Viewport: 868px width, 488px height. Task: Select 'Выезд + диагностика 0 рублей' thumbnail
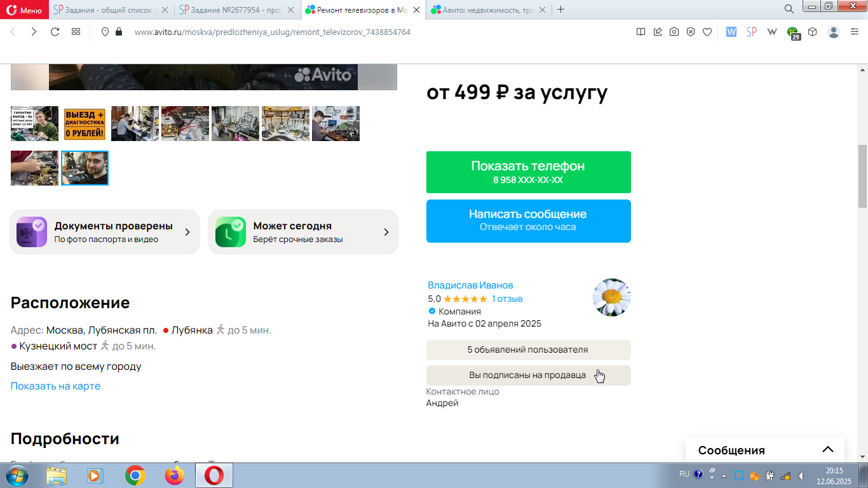(85, 123)
